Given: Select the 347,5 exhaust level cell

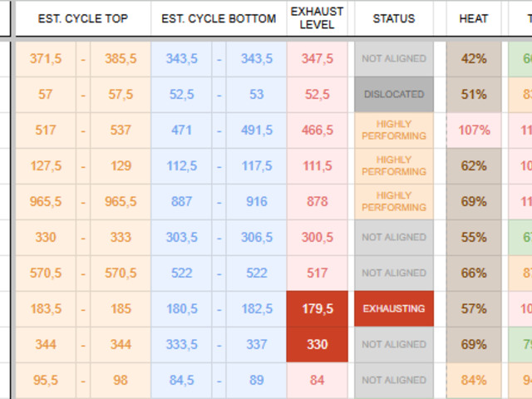Looking at the screenshot, I should coord(318,59).
